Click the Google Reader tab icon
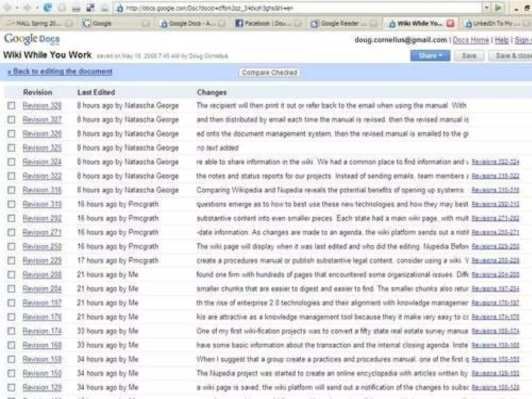Image resolution: width=532 pixels, height=399 pixels. coord(314,24)
